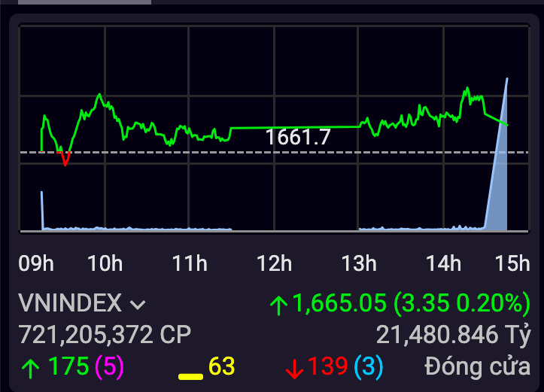Click the green advancers arrow next to 175
Screen dimensions: 544x392
[31, 367]
